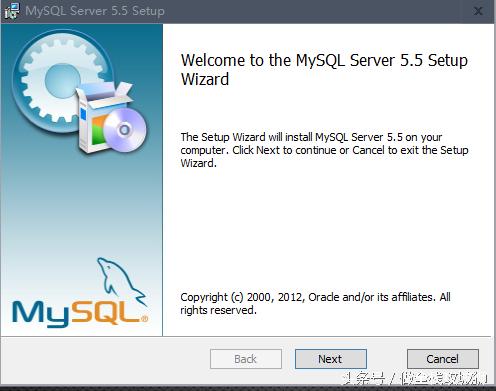Click the Next button
Viewport: 496px width, 391px height.
tap(331, 359)
